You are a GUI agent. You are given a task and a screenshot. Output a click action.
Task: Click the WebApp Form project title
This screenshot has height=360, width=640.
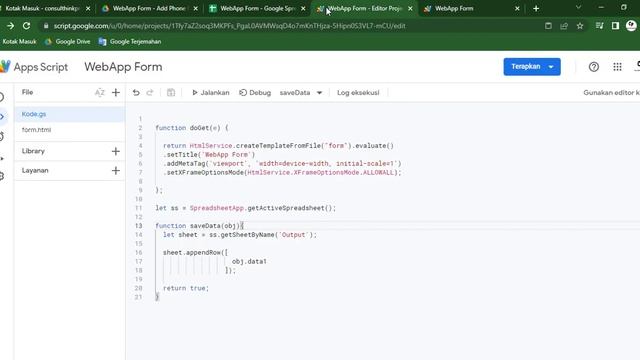click(x=123, y=67)
